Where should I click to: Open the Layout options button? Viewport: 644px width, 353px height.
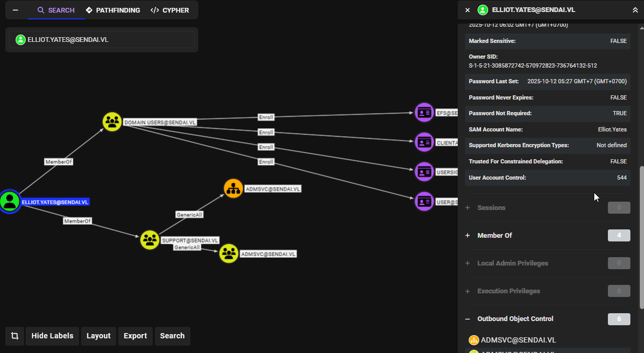click(98, 336)
